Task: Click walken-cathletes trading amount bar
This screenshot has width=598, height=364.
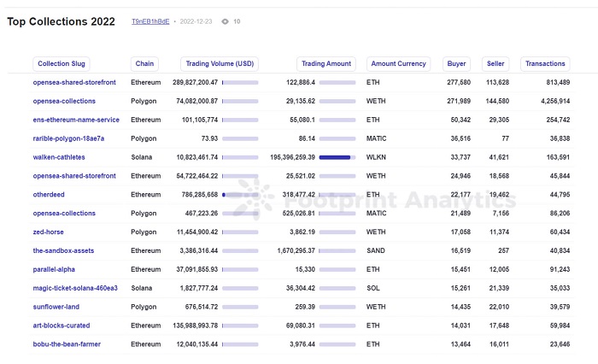Action: point(337,157)
